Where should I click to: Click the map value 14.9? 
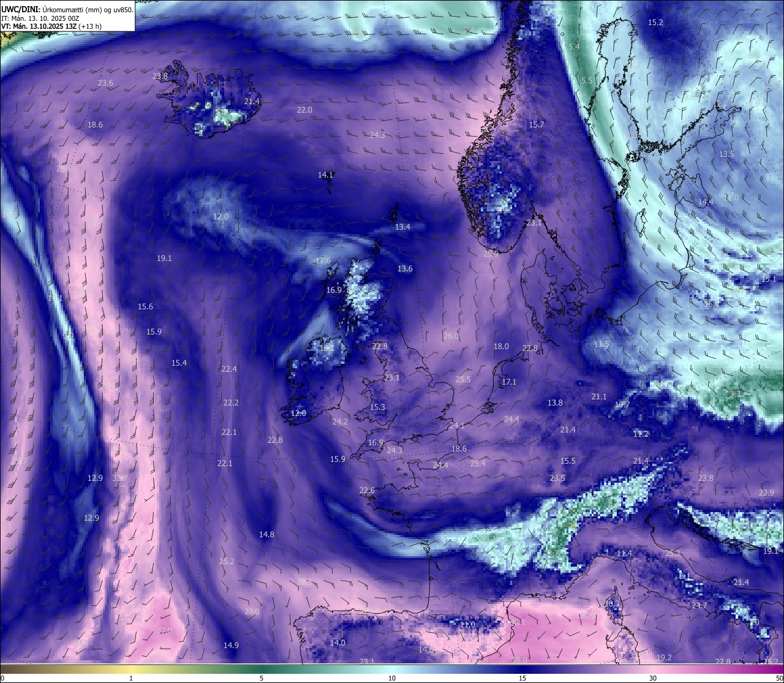pyautogui.click(x=231, y=645)
